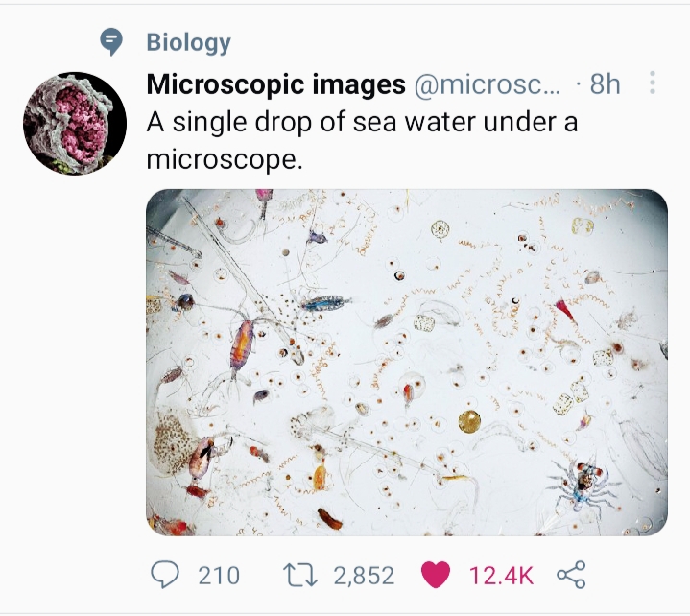Click the reply speech bubble icon
The height and width of the screenshot is (616, 690).
coord(166,575)
